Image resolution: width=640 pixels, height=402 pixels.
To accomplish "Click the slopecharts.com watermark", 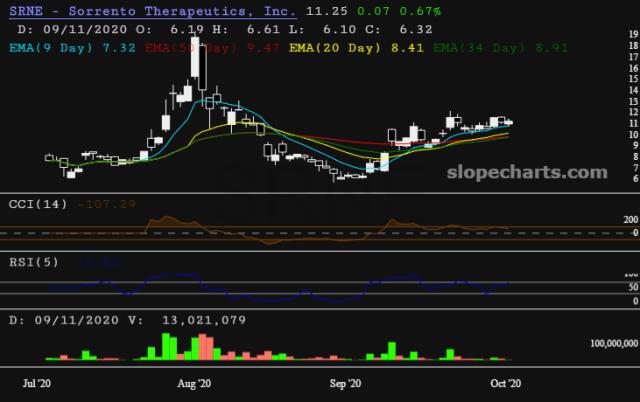I will pyautogui.click(x=527, y=172).
